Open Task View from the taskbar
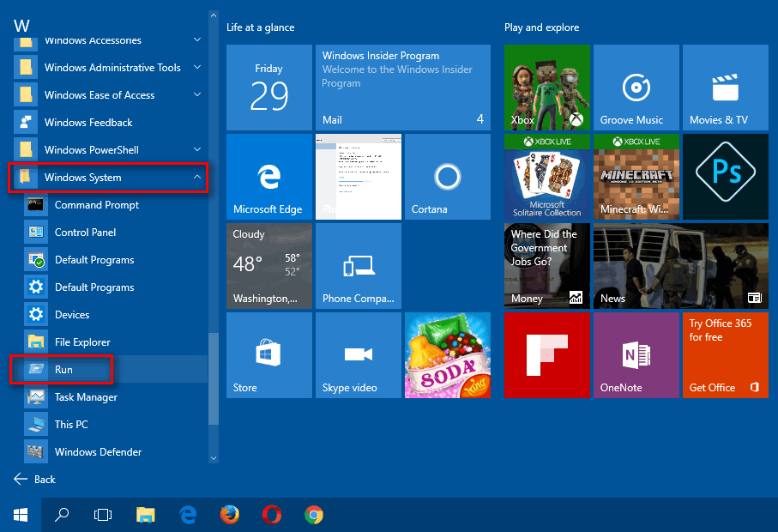The height and width of the screenshot is (532, 778). coord(103,515)
